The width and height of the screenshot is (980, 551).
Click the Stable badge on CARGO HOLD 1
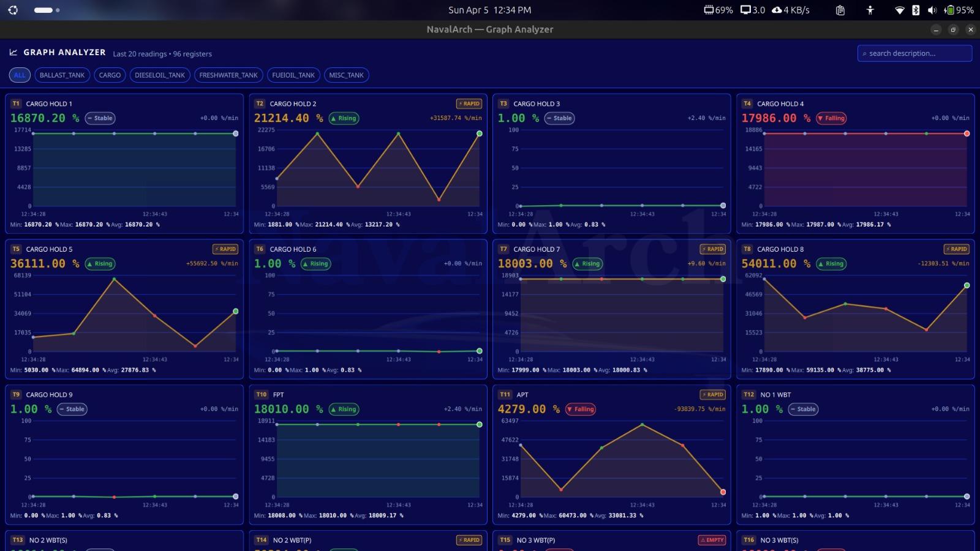coord(100,118)
